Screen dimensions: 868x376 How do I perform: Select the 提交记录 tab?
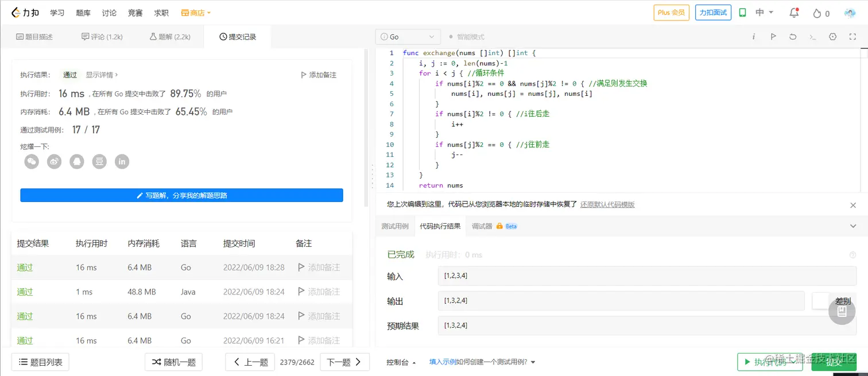click(x=238, y=37)
